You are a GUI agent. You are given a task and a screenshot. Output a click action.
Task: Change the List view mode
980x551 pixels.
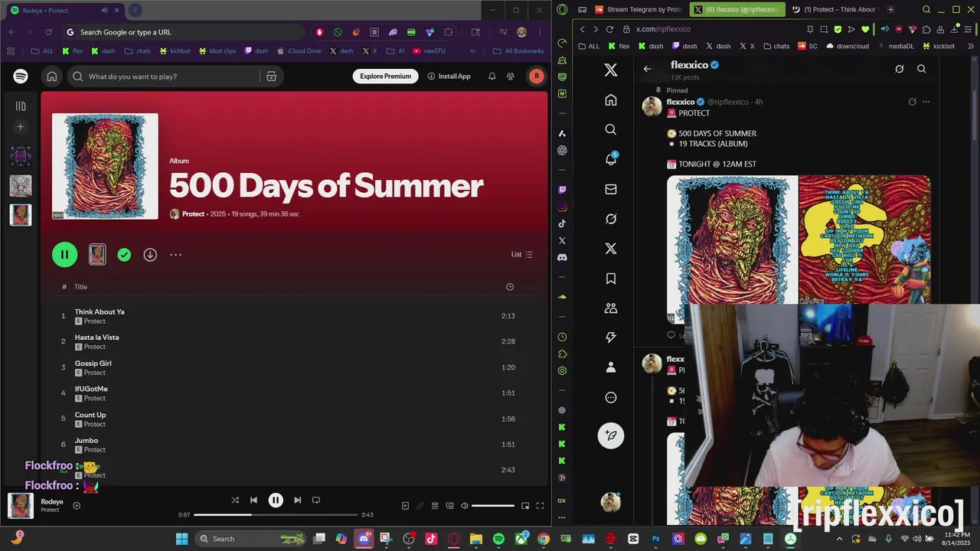tap(521, 255)
